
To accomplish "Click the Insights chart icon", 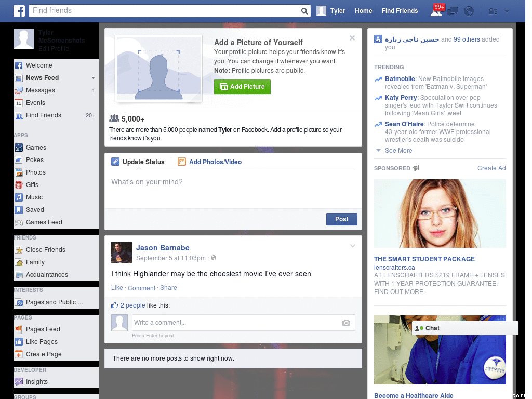I will [x=19, y=382].
